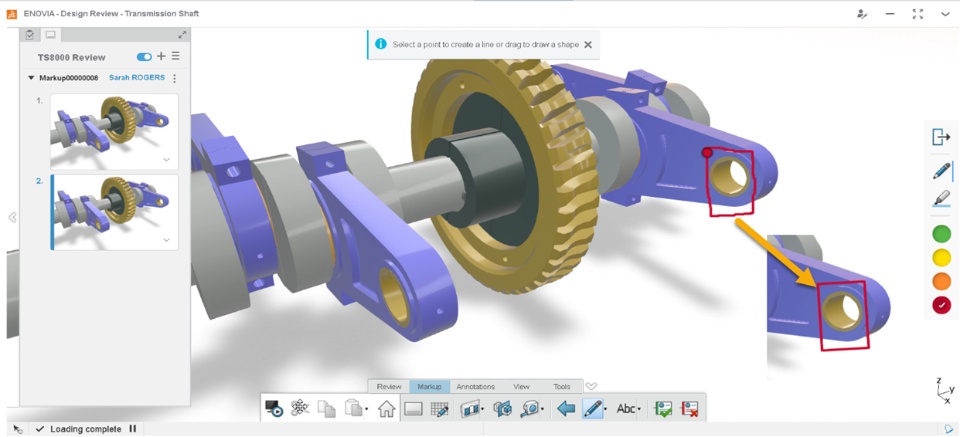This screenshot has height=437, width=960.
Task: Open the section view dropdown arrow
Action: coord(483,409)
